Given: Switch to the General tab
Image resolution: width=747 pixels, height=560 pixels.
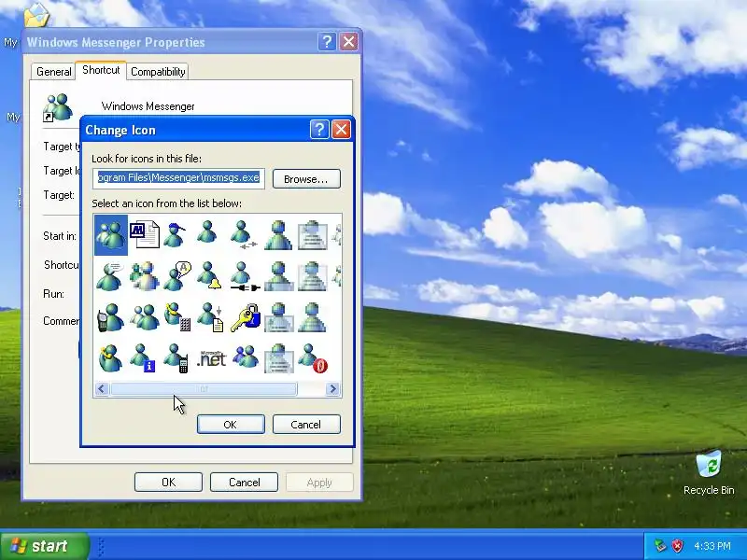Looking at the screenshot, I should [x=53, y=72].
